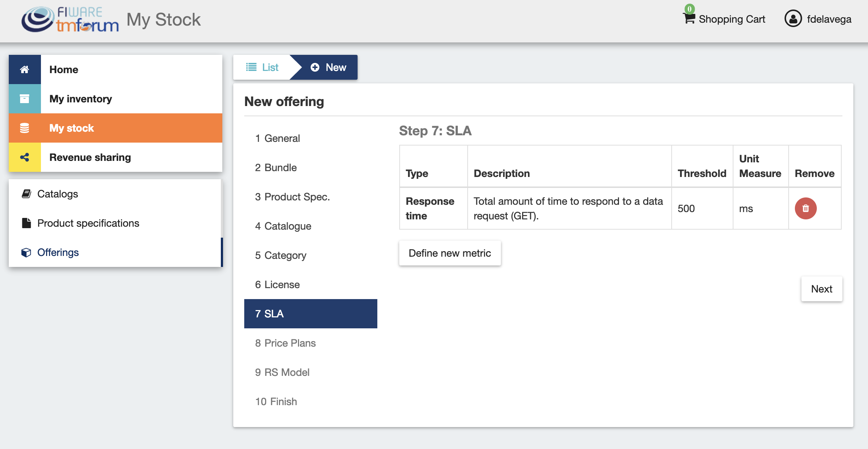Open the shopping cart icon
Screen dimensions: 868x449
point(689,19)
